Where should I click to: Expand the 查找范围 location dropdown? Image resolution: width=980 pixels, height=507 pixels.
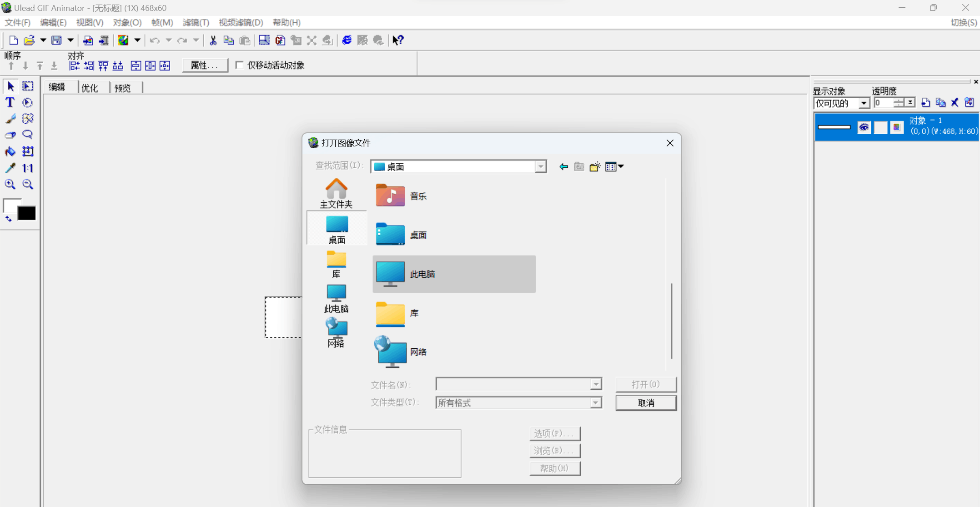coord(540,167)
